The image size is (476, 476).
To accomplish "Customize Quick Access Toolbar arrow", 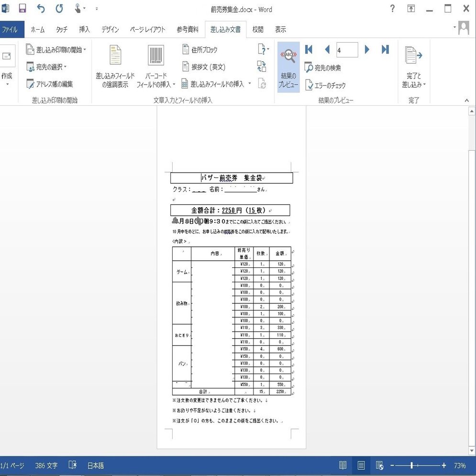I will [97, 9].
